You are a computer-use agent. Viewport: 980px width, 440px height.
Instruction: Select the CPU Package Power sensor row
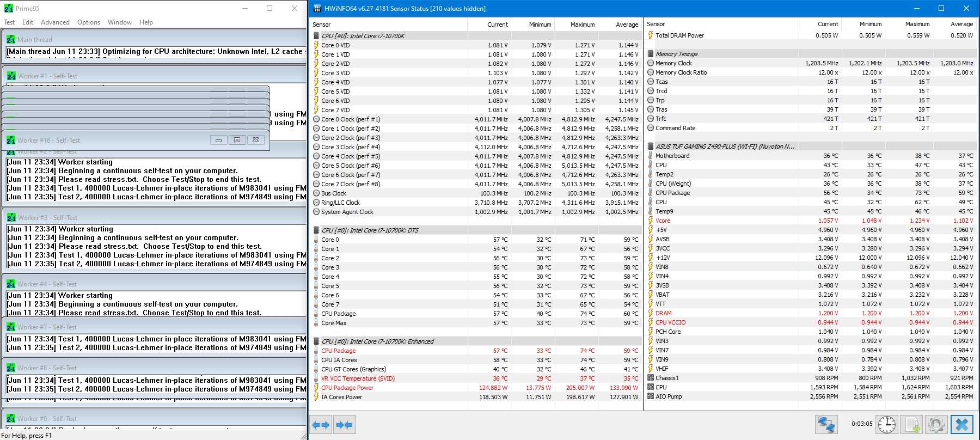click(x=347, y=388)
